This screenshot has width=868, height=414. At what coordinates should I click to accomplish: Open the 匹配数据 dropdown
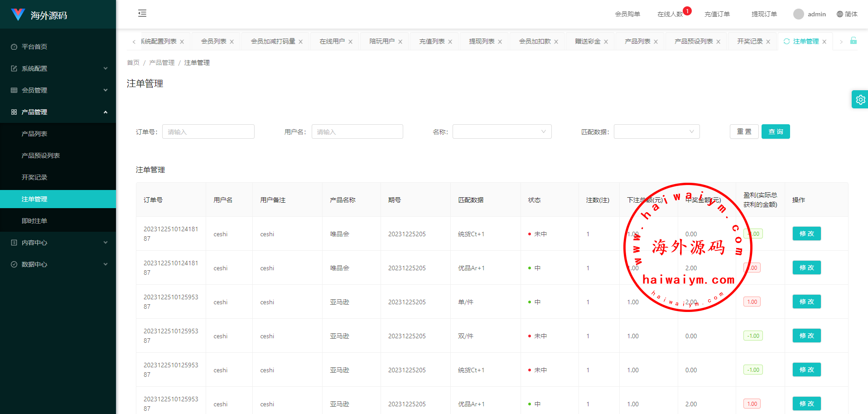point(656,132)
